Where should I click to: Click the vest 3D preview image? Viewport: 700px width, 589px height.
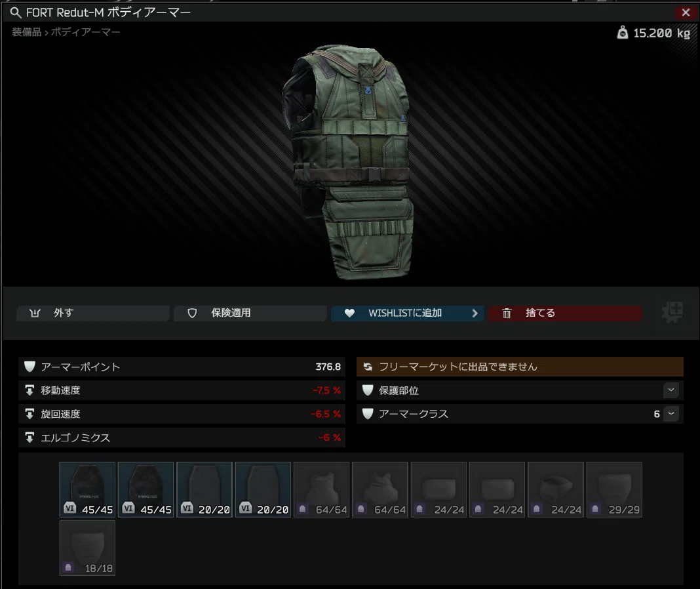(x=349, y=162)
